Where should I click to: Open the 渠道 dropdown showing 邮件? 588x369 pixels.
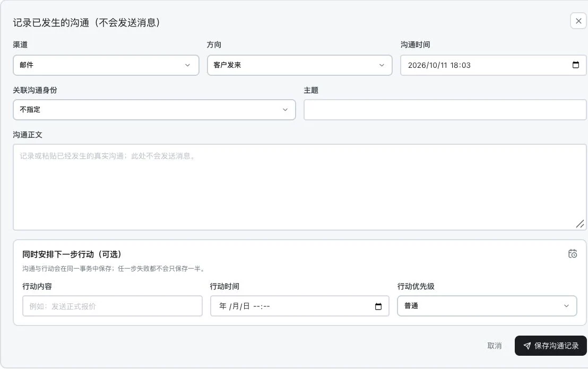(x=106, y=65)
